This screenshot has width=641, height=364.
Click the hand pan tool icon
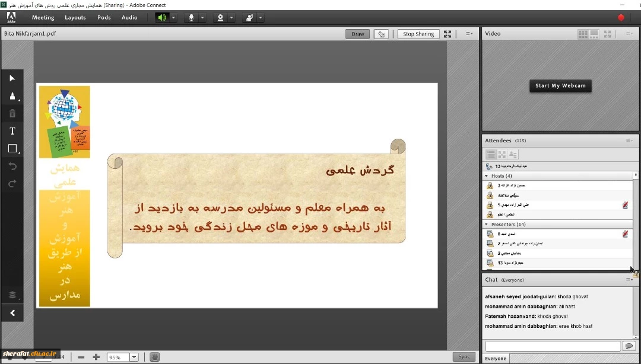click(x=154, y=357)
